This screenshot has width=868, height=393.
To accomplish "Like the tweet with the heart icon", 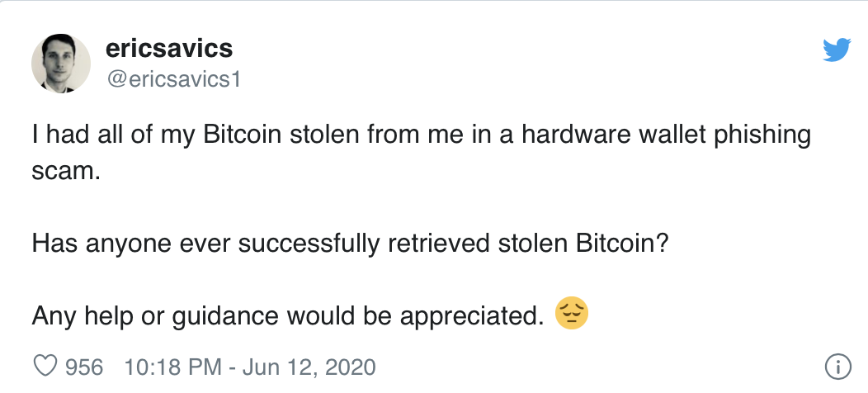I will pos(45,367).
